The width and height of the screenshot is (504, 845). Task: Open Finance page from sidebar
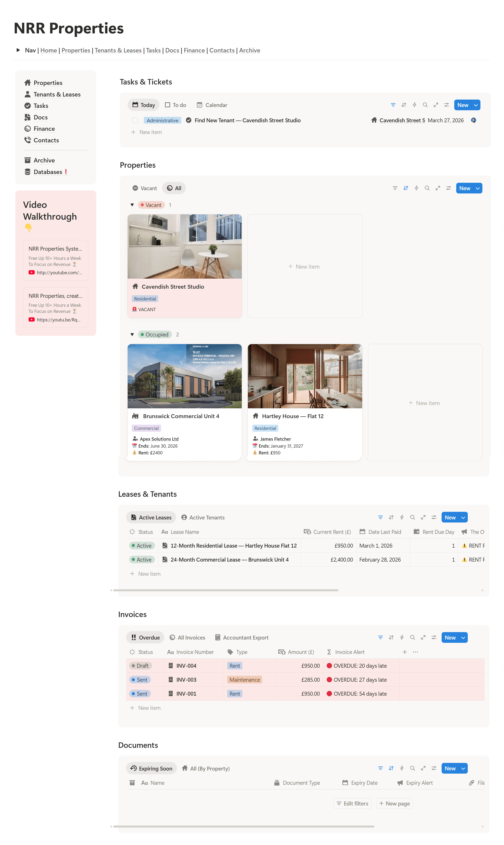click(x=44, y=129)
